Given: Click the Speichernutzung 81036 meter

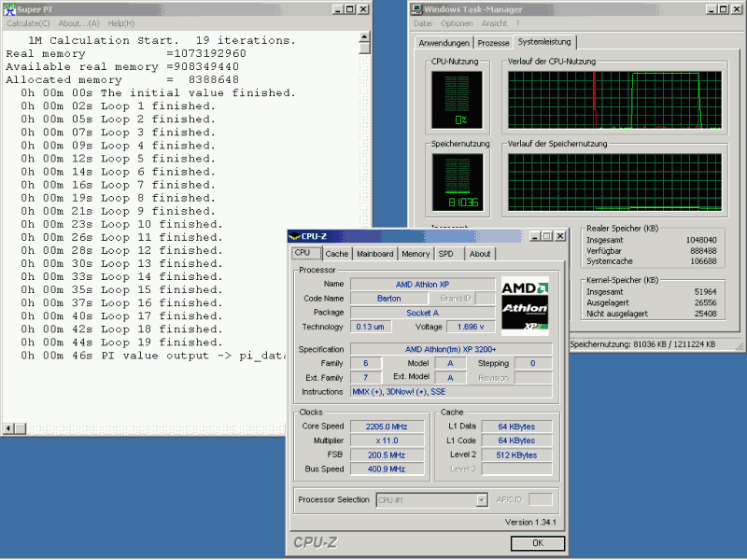Looking at the screenshot, I should [x=458, y=182].
